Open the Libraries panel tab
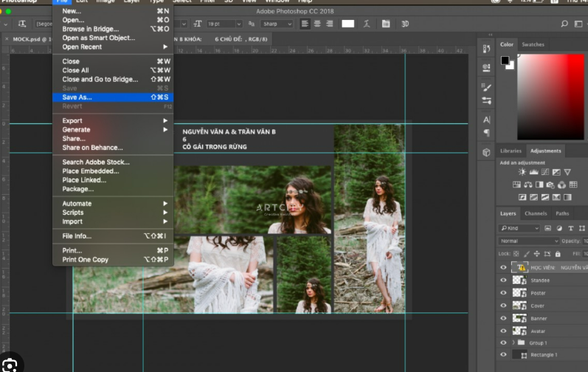The height and width of the screenshot is (372, 588). pyautogui.click(x=511, y=151)
